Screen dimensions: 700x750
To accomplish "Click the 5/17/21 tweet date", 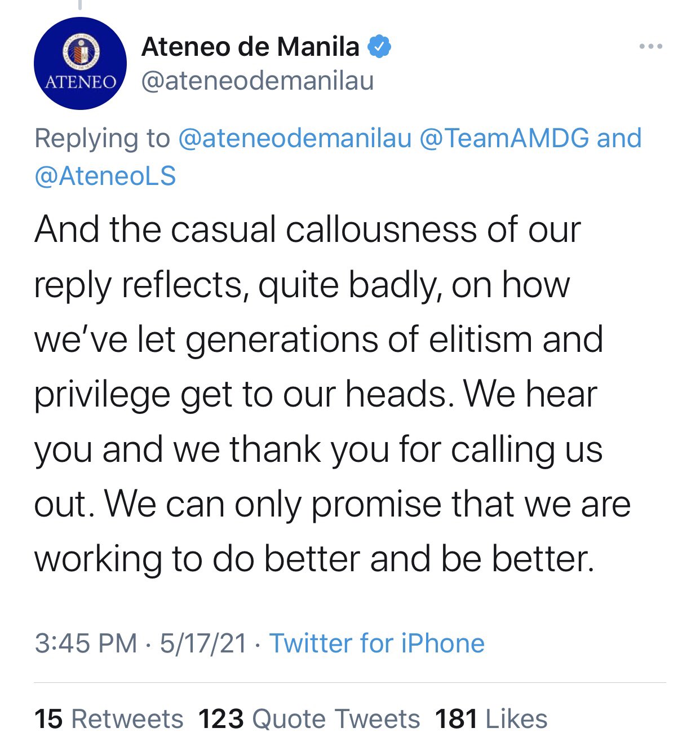I will [203, 643].
